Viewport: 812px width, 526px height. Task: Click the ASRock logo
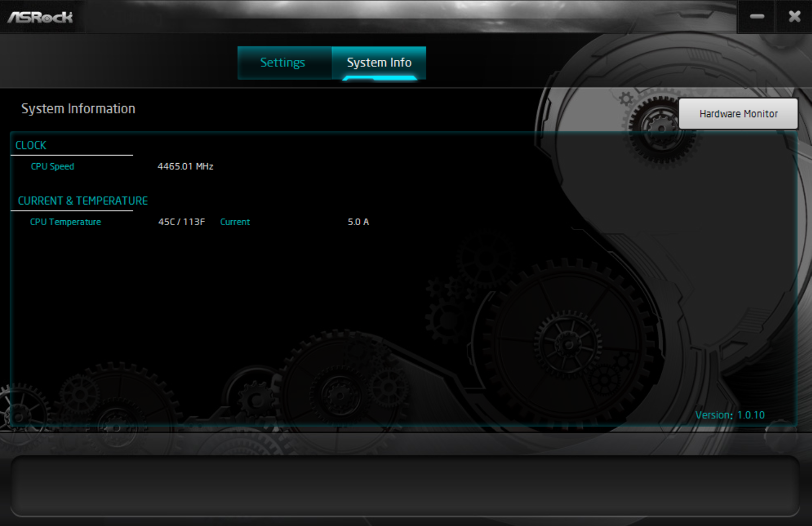point(41,16)
